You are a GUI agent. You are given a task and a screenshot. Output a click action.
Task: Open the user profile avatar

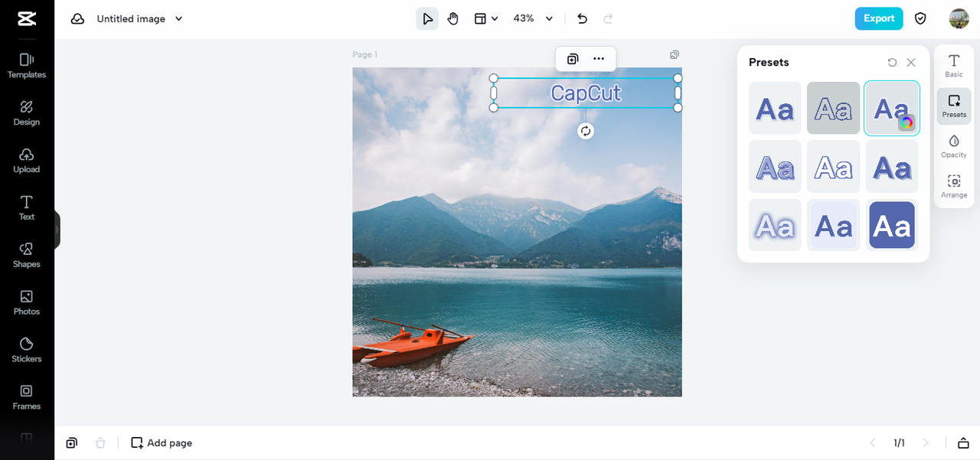(959, 18)
